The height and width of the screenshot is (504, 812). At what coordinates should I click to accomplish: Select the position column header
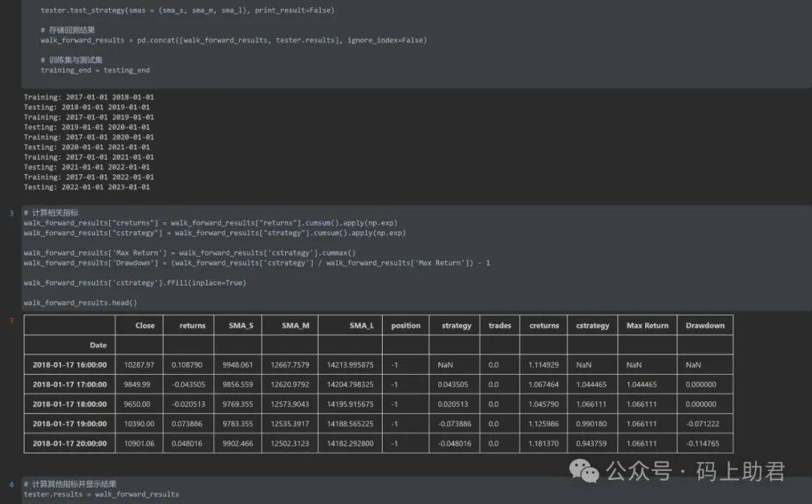coord(405,325)
